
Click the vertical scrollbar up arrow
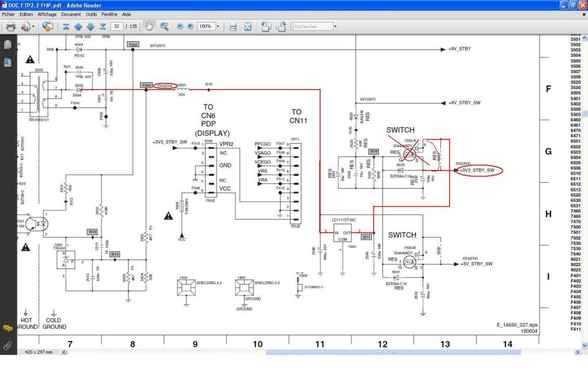pos(585,39)
